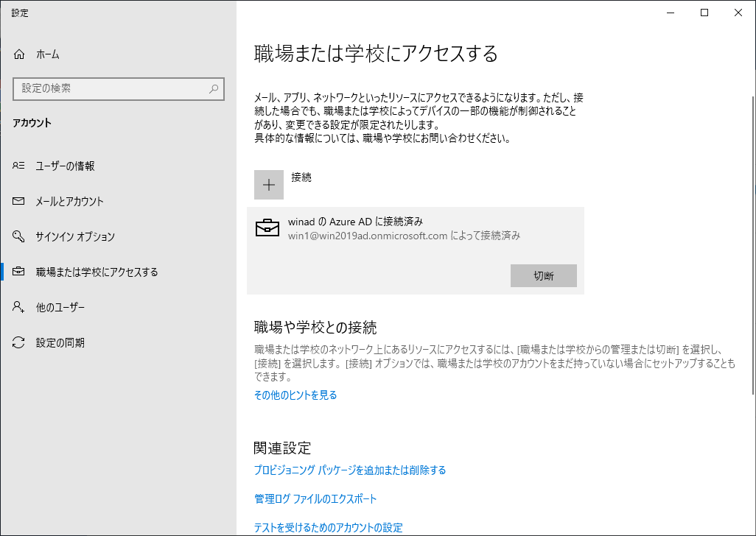Click the Home (ホーム) house icon
The image size is (756, 536).
click(19, 54)
